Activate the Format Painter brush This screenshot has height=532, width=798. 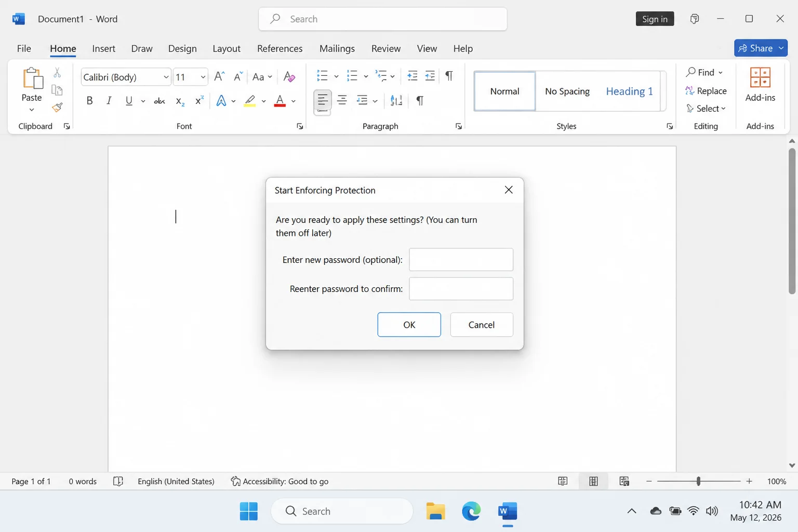57,108
